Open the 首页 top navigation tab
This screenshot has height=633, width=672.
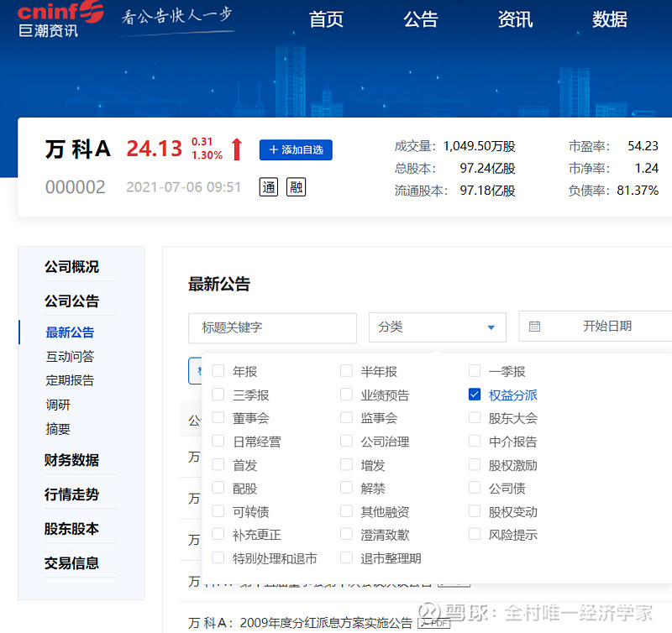tap(326, 19)
